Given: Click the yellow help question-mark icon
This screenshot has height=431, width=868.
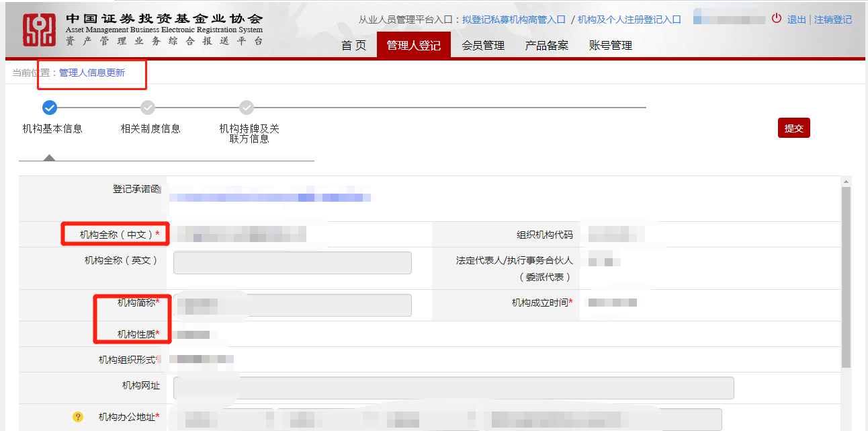Looking at the screenshot, I should pos(78,418).
